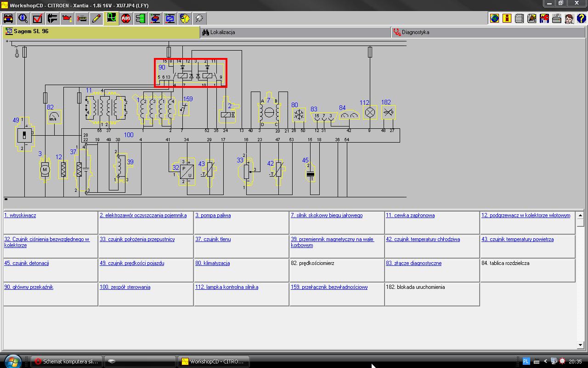Click the printer icon

(556, 18)
